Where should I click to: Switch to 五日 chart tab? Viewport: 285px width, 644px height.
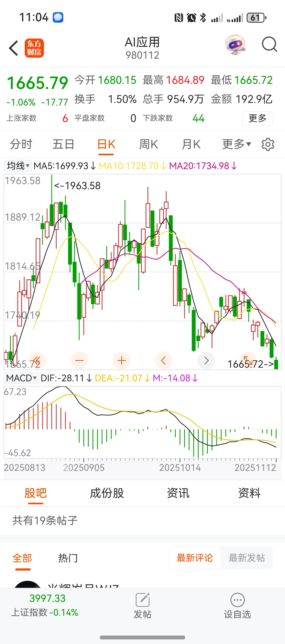[63, 144]
